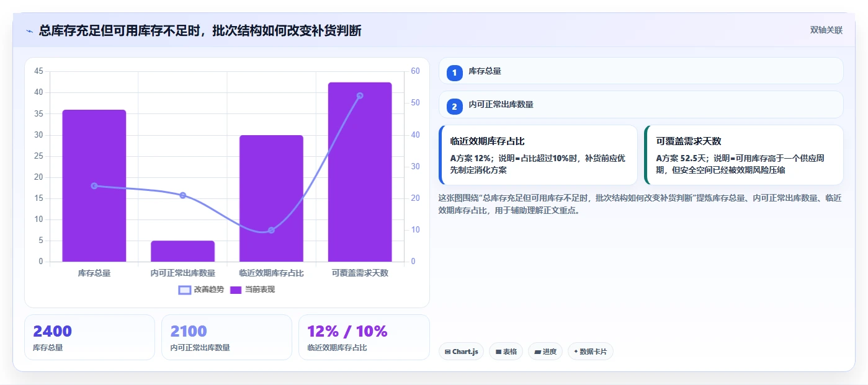
Task: Click the chart icon in Chart.js tag
Action: coord(447,352)
